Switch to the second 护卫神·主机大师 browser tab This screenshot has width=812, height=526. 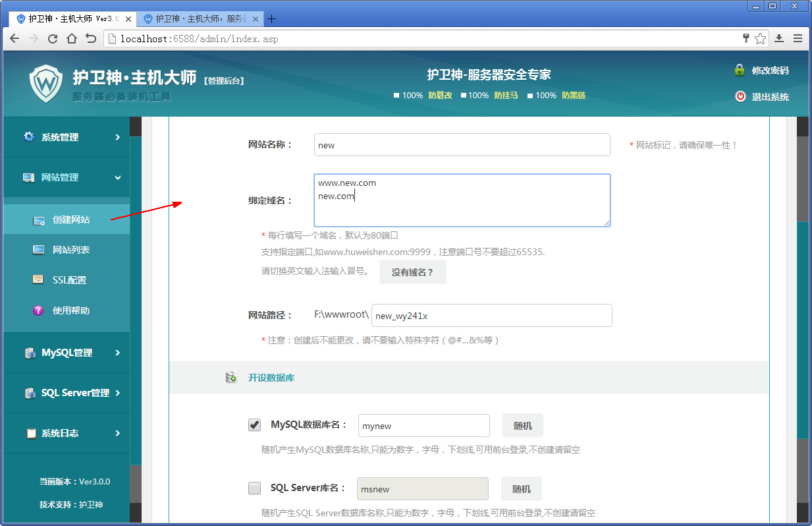click(x=199, y=19)
